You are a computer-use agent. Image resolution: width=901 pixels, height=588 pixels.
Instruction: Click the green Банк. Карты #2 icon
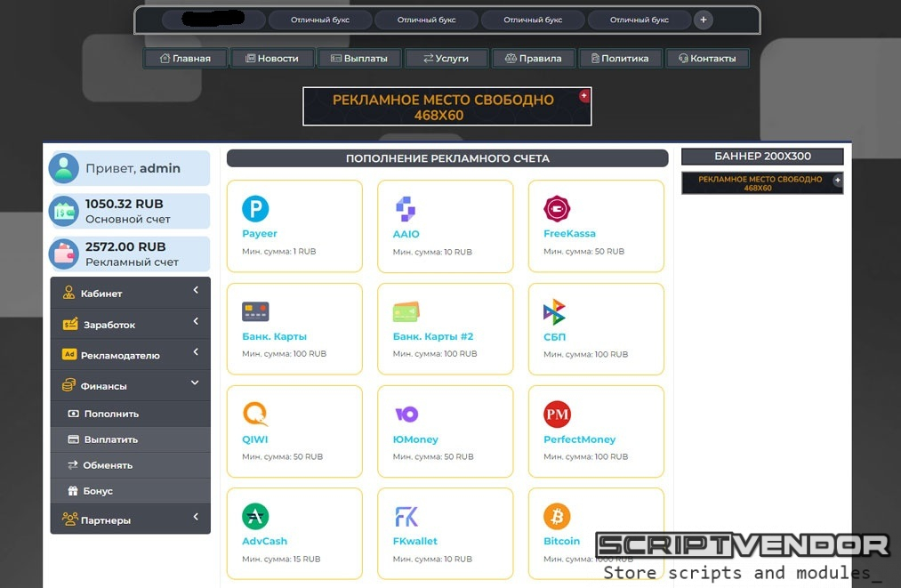(406, 311)
